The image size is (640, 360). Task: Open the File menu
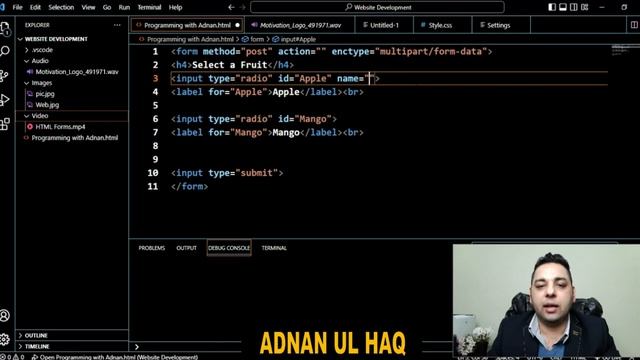point(18,7)
